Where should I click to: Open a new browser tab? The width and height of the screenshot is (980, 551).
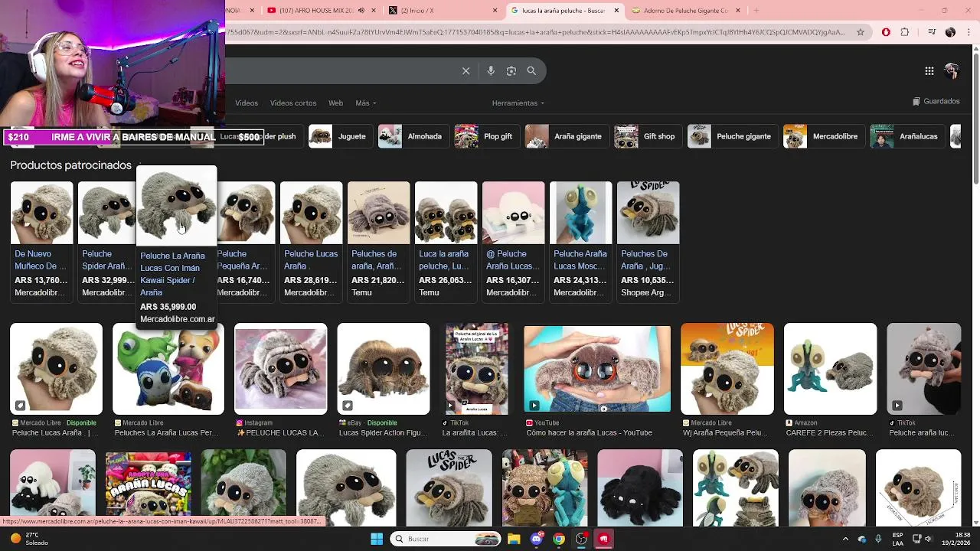pos(756,11)
